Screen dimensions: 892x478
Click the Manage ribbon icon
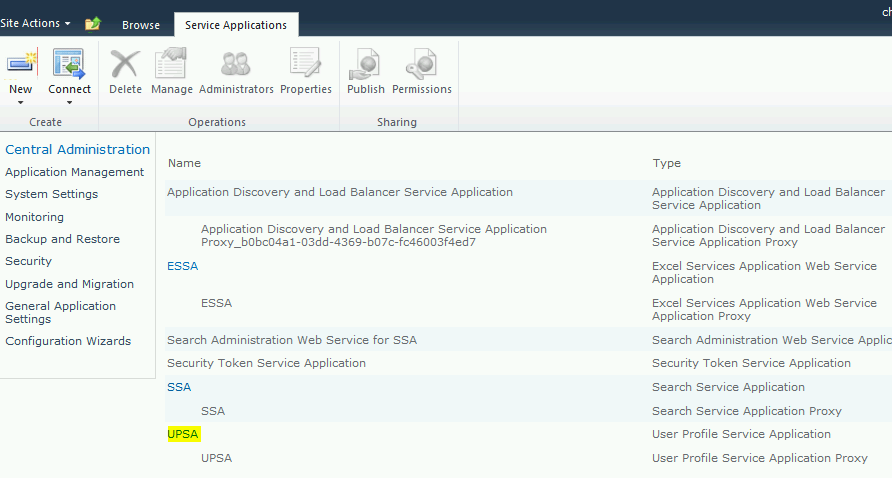point(171,66)
